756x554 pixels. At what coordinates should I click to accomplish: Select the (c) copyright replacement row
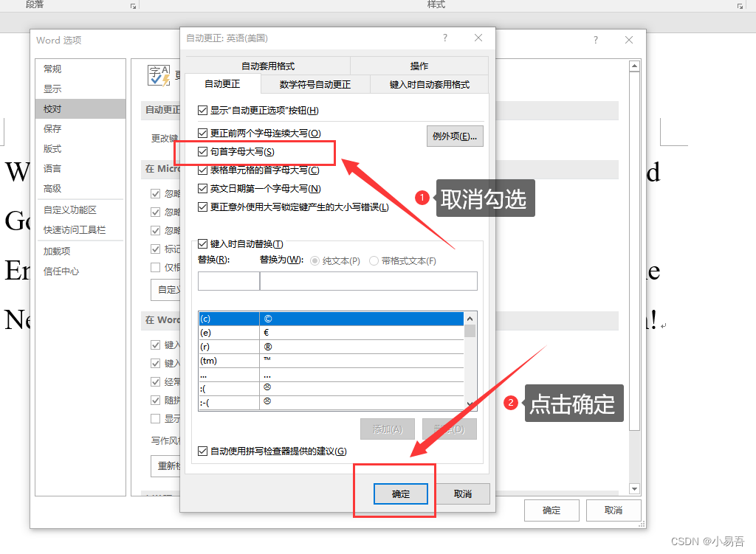tap(331, 319)
